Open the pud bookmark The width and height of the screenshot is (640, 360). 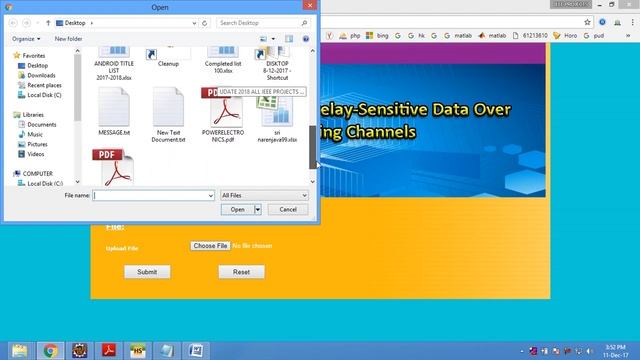click(x=594, y=36)
